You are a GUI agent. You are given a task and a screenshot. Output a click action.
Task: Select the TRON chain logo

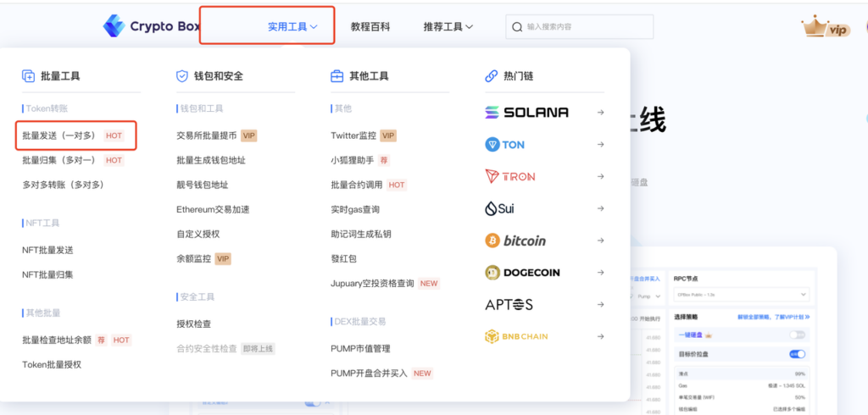509,176
